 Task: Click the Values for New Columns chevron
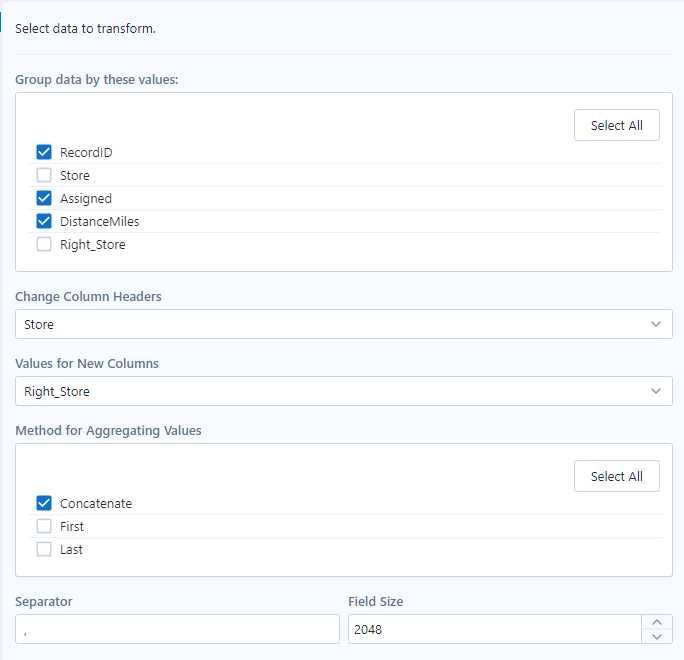[656, 392]
